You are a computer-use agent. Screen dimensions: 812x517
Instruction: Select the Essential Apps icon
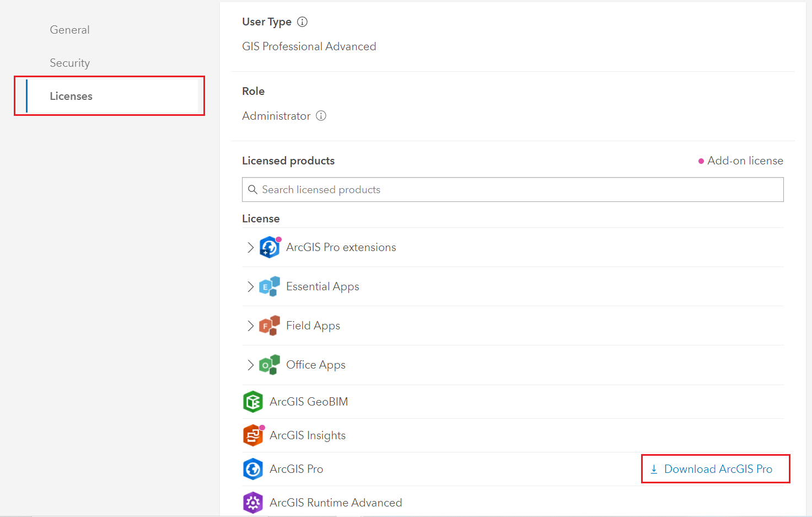(269, 286)
